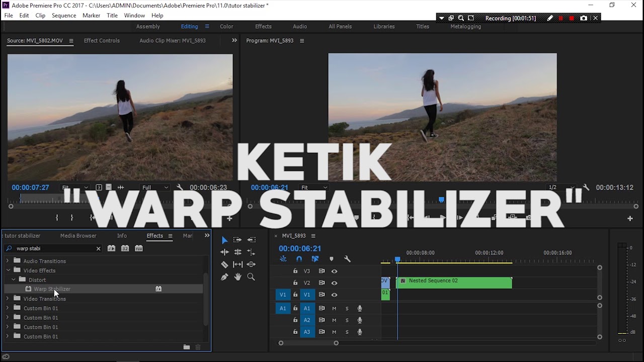This screenshot has height=362, width=644.
Task: Open the Effects panel menu
Action: coord(170,236)
